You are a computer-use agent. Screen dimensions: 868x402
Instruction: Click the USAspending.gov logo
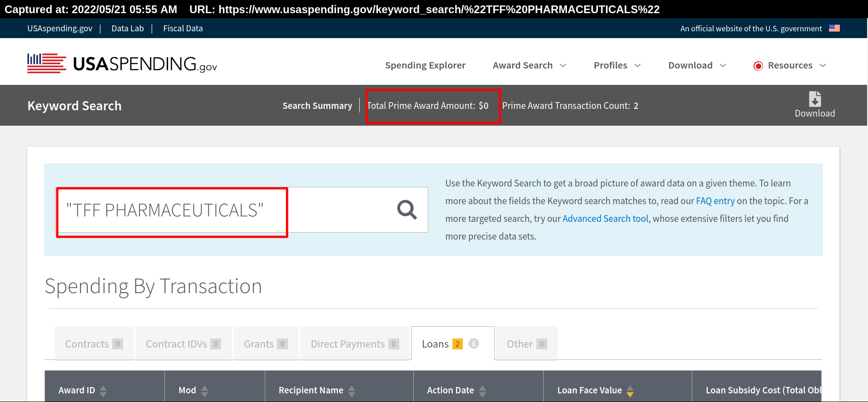122,64
